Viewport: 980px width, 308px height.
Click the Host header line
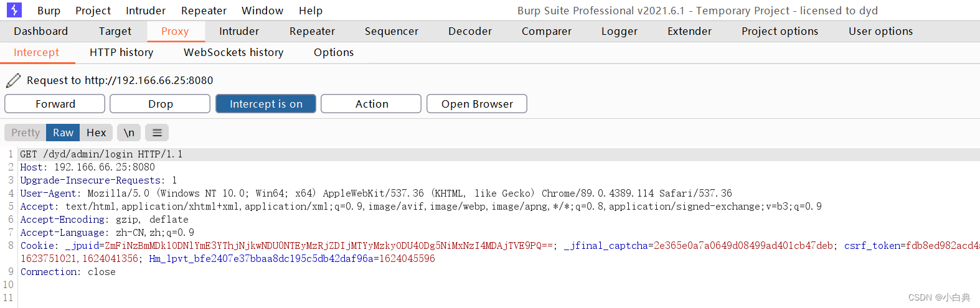[88, 167]
